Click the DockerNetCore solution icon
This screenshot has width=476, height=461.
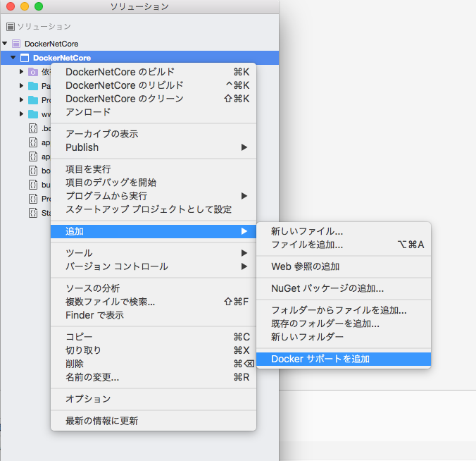[16, 44]
